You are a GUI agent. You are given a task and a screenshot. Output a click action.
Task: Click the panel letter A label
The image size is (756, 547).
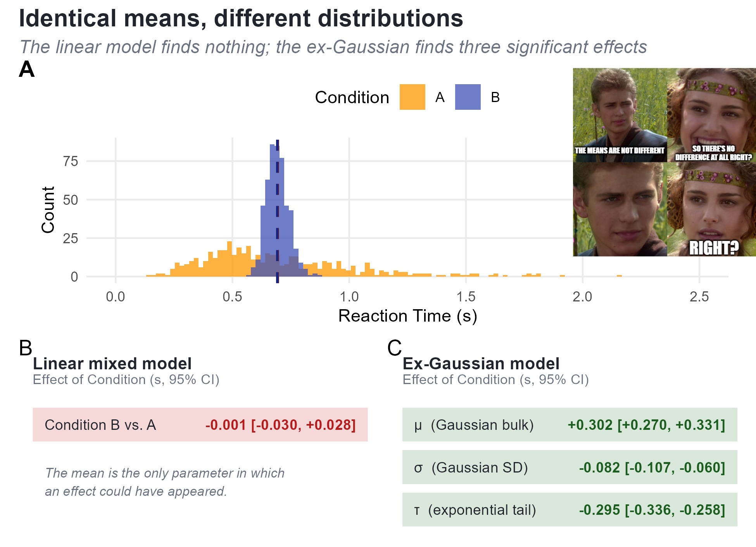(x=27, y=69)
